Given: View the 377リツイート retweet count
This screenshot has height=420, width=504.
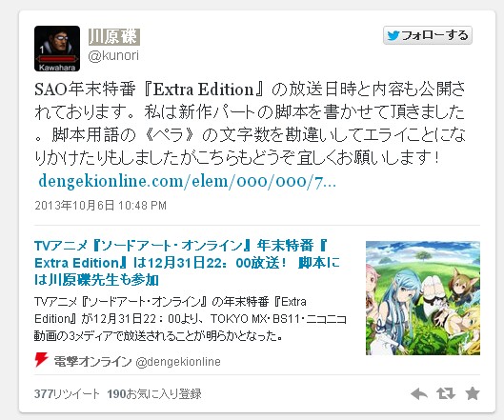Looking at the screenshot, I should [67, 394].
